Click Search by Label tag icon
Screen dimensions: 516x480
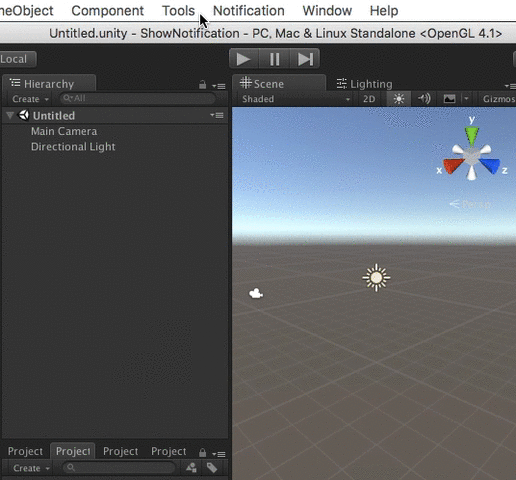pos(212,468)
